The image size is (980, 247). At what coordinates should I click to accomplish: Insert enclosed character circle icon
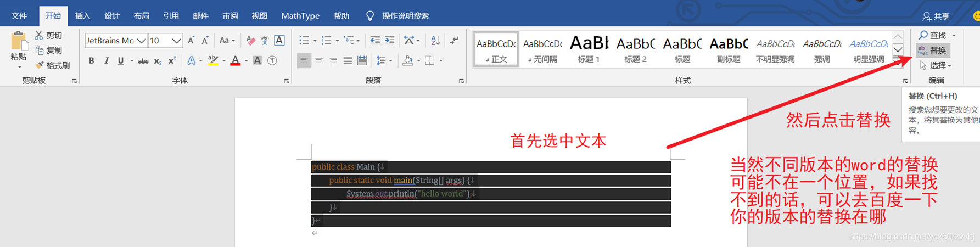click(x=272, y=60)
